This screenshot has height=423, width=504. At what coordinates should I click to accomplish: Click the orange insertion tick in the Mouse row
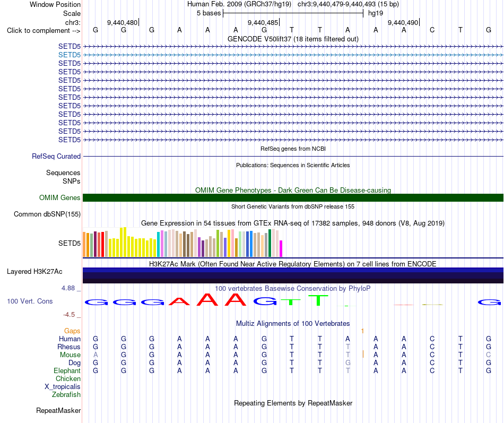coord(363,354)
